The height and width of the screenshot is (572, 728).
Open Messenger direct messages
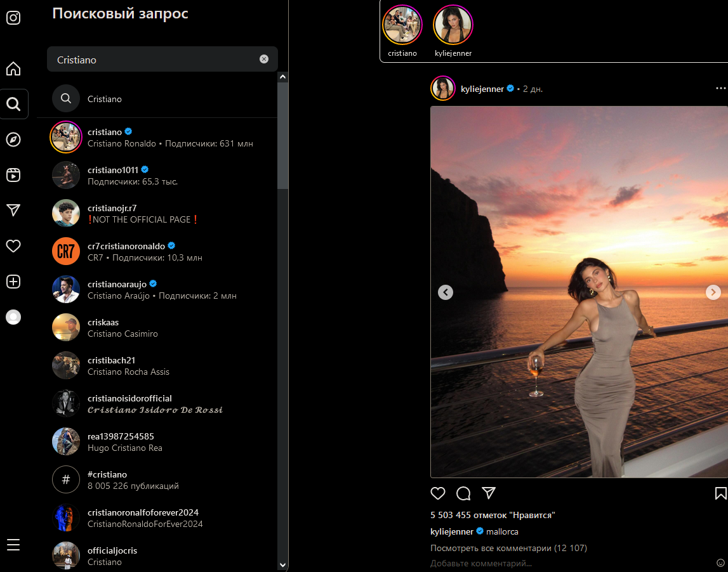tap(13, 211)
